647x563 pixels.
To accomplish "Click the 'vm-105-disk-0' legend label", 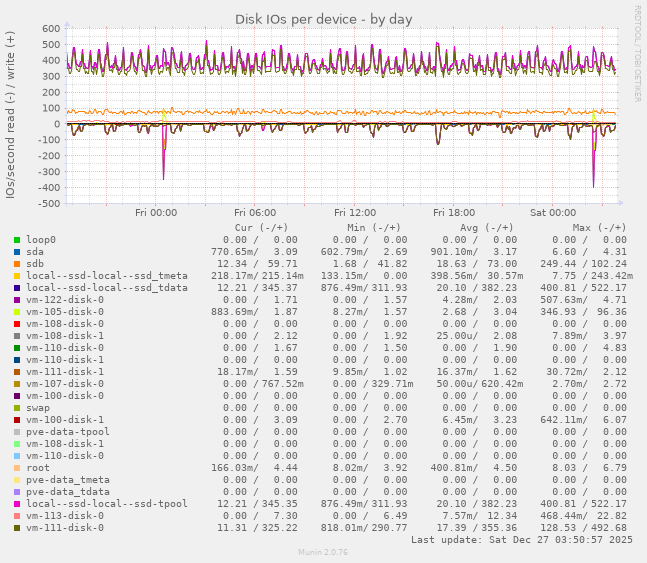I will (x=65, y=312).
